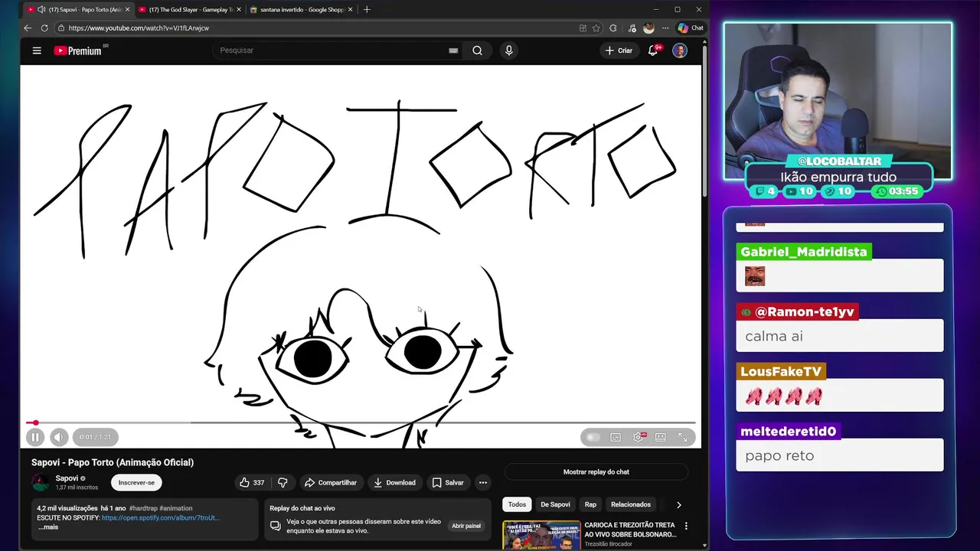Select the Todos filter chip
This screenshot has height=551, width=980.
[517, 505]
